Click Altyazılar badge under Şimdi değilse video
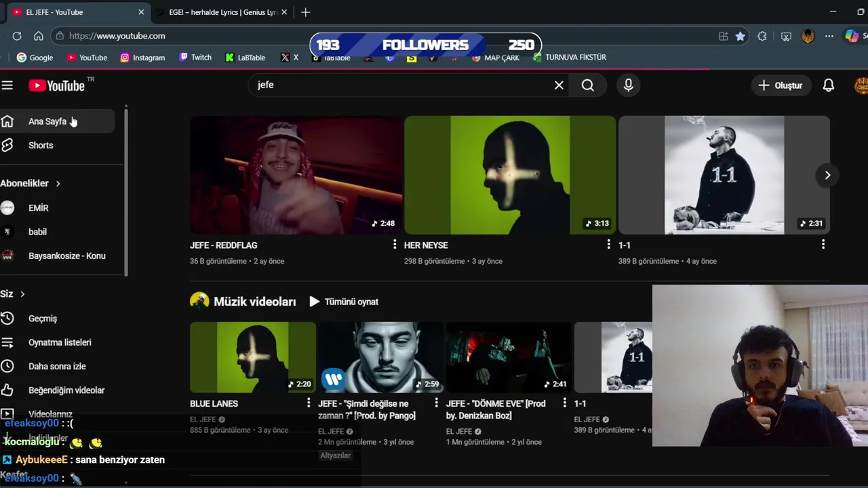 pyautogui.click(x=335, y=455)
